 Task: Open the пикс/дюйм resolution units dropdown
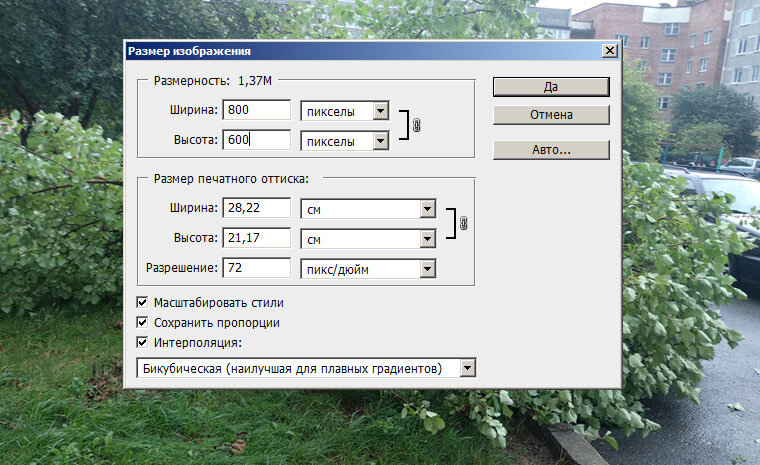click(368, 269)
